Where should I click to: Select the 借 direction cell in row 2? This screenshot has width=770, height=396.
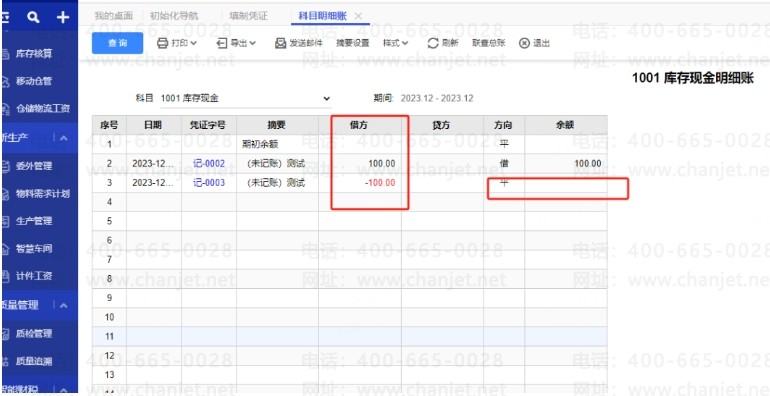(504, 164)
